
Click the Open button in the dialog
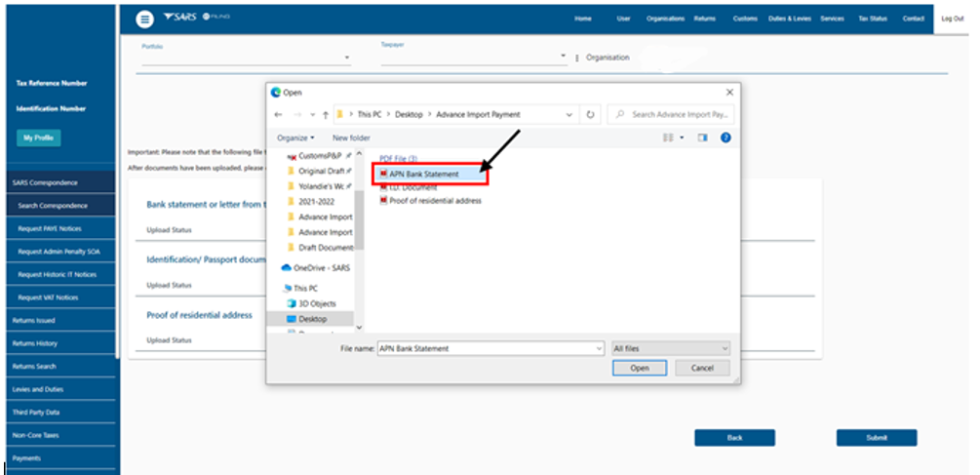[640, 369]
